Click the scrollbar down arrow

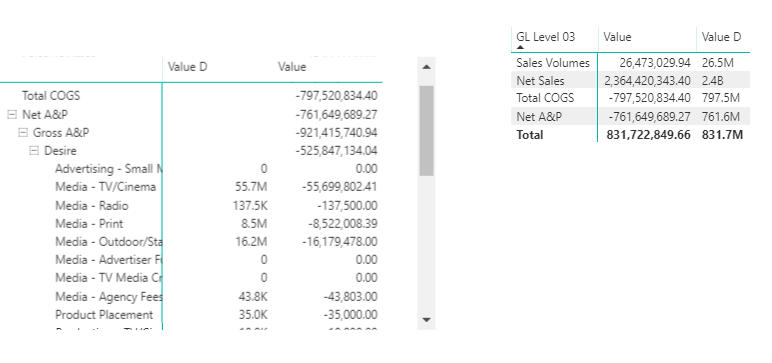click(426, 320)
